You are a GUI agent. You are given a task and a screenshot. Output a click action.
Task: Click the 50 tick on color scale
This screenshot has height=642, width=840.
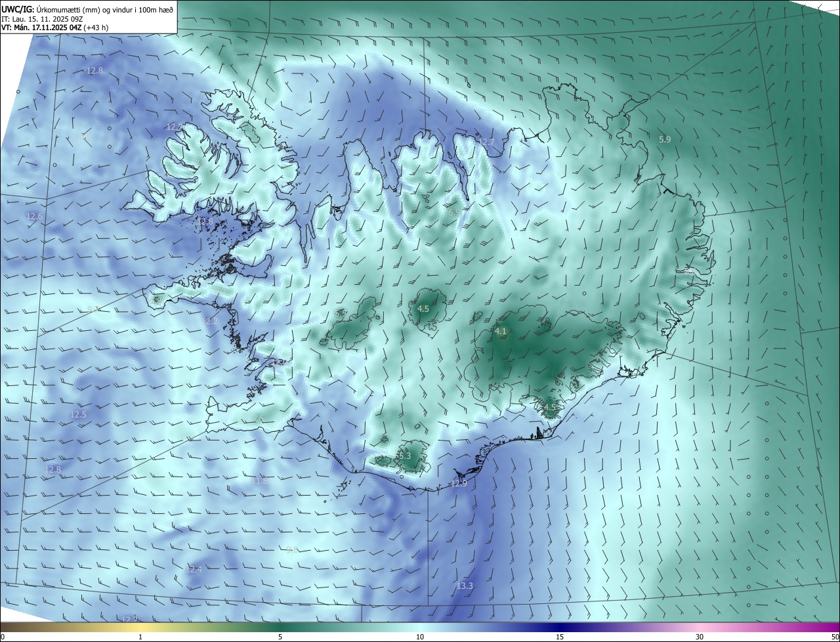[834, 637]
